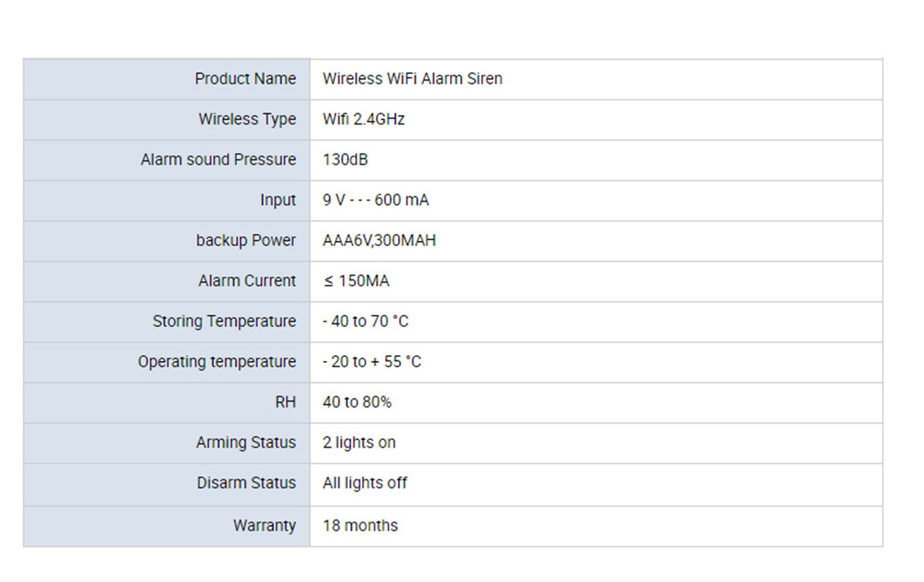Click the AAA6V,300MAH value
Image resolution: width=924 pixels, height=582 pixels.
click(x=379, y=240)
